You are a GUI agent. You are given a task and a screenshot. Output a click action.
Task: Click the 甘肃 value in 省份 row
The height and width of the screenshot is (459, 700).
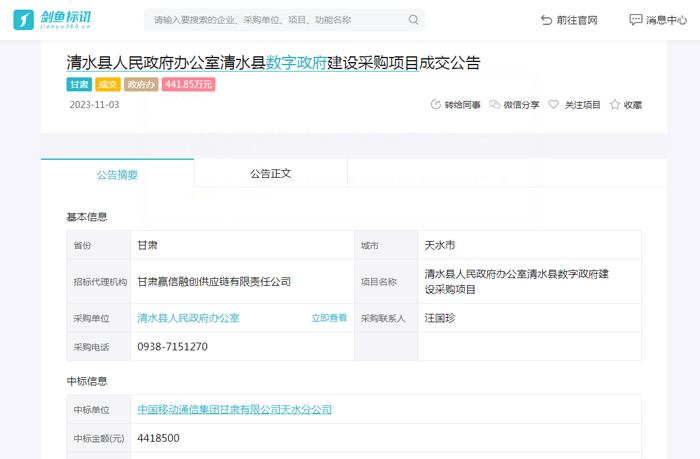point(147,245)
